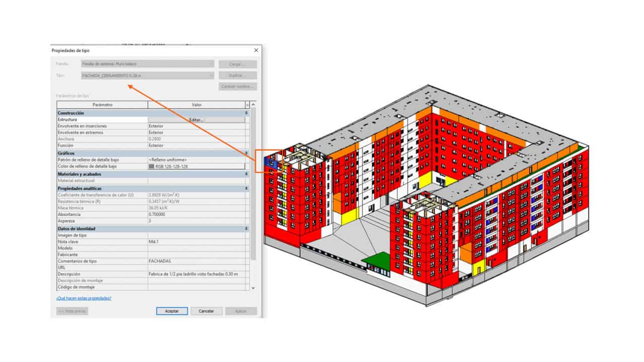Open the ¿Qué hacen estas propiedades? link
Screen dimensions: 644x362
(84, 298)
